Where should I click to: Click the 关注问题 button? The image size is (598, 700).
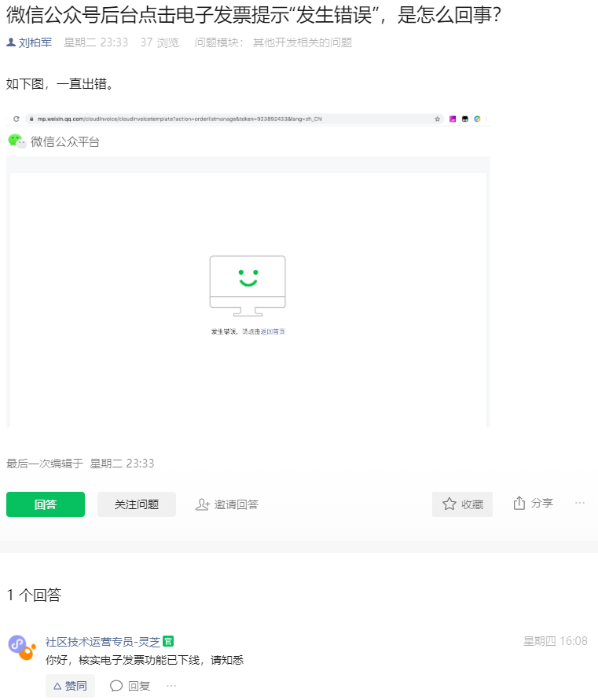tap(137, 504)
